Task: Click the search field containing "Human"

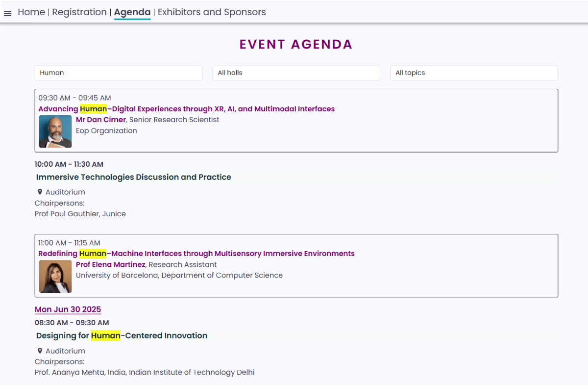Action: point(118,73)
